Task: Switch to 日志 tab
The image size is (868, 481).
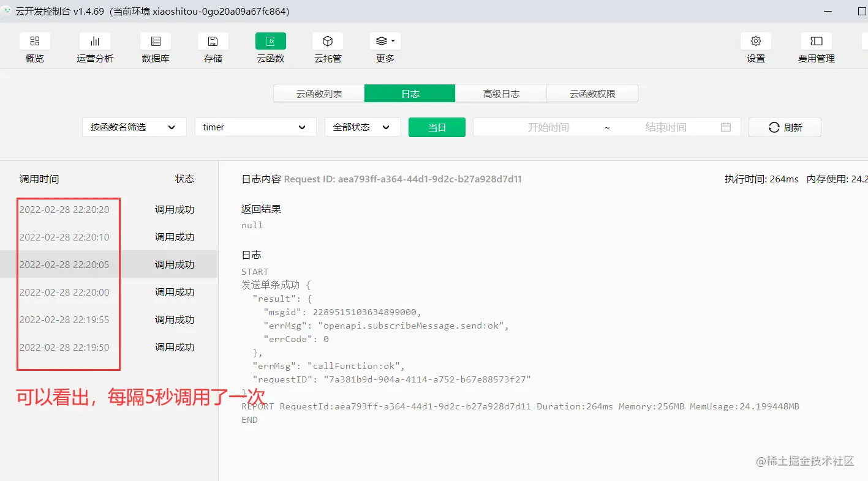Action: pos(410,94)
